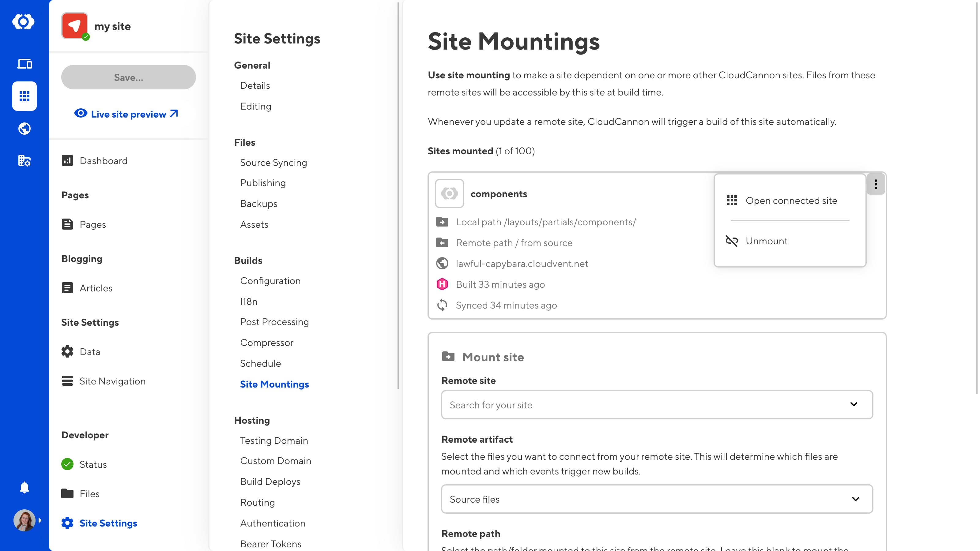Click the CloudCannon logo icon

[x=24, y=22]
